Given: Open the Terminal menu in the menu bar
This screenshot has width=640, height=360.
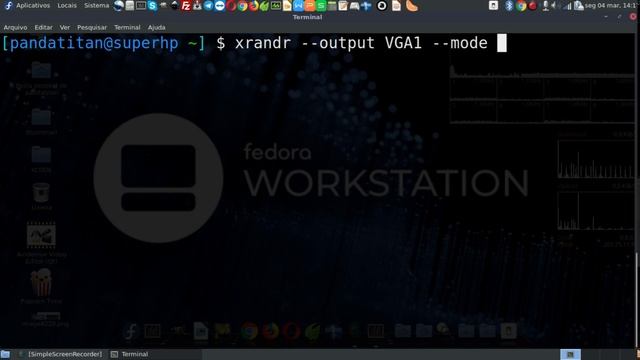Looking at the screenshot, I should coord(127,27).
